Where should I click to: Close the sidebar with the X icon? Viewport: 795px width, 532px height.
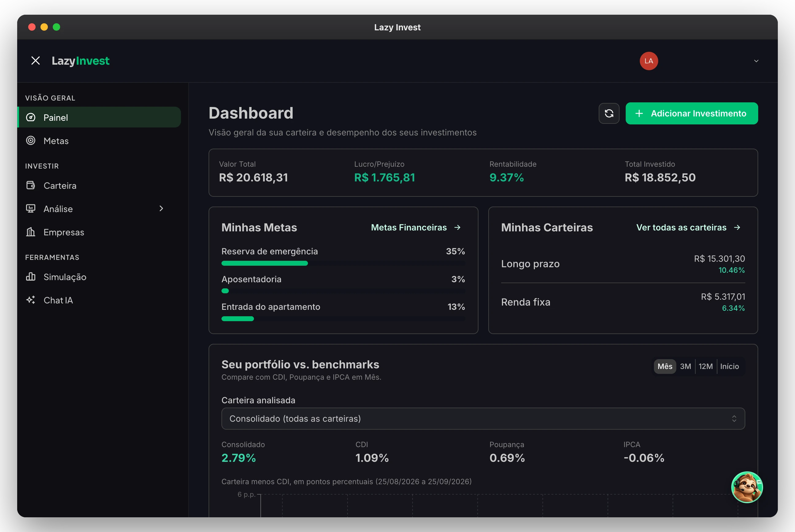(36, 61)
